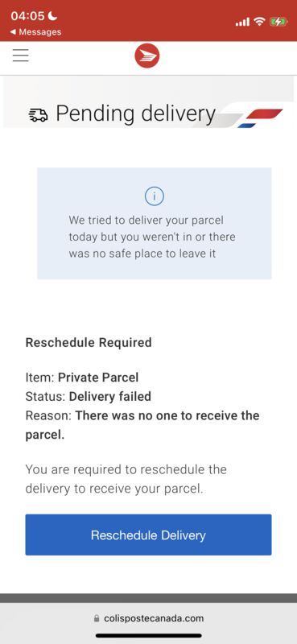Viewport: 297px width, 644px height.
Task: Tap the Pending delivery heading
Action: coord(135,114)
